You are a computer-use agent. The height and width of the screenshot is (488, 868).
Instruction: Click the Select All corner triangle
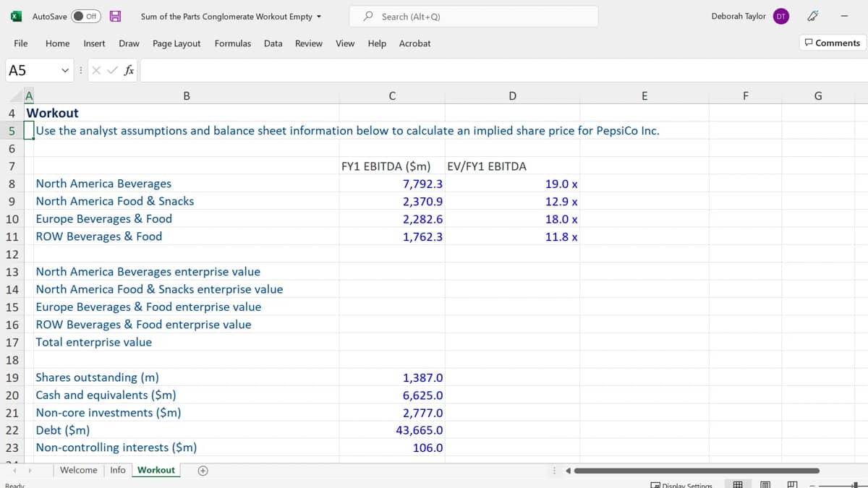click(17, 96)
